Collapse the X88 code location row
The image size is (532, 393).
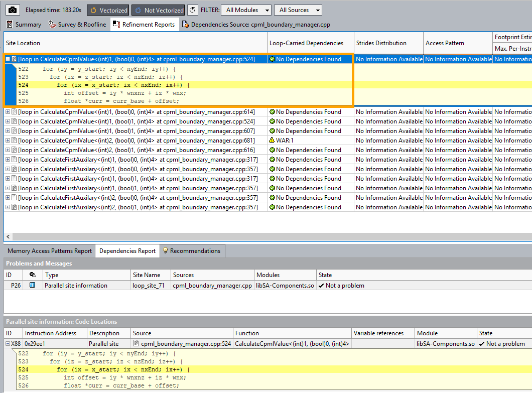8,344
